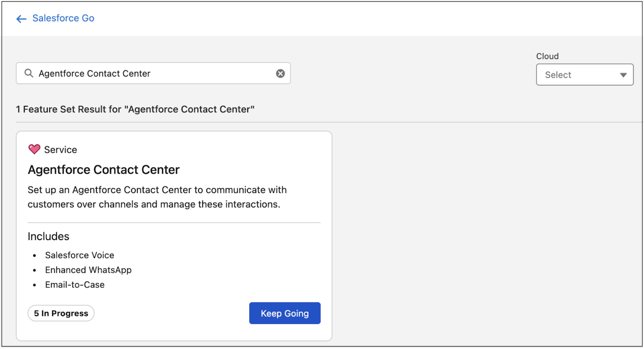Screen dimensions: 644x349
Task: Focus the Agentforce Contact Center search box
Action: (x=153, y=73)
